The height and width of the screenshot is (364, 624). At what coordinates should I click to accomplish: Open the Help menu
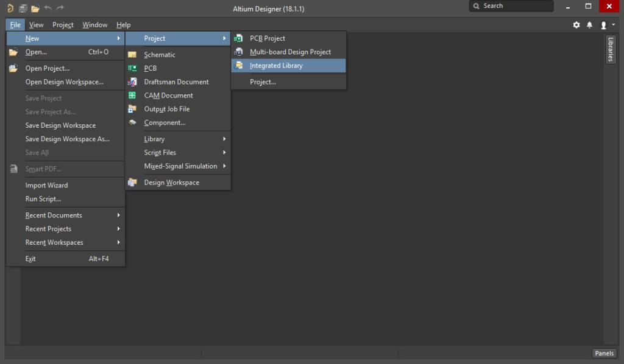(123, 24)
